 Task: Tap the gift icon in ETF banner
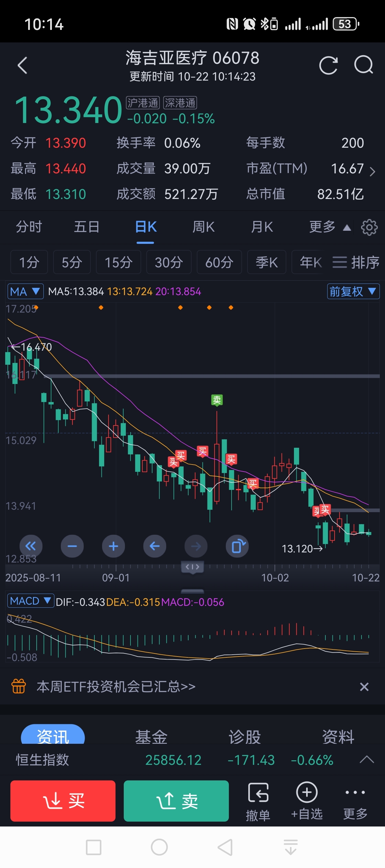(x=19, y=686)
